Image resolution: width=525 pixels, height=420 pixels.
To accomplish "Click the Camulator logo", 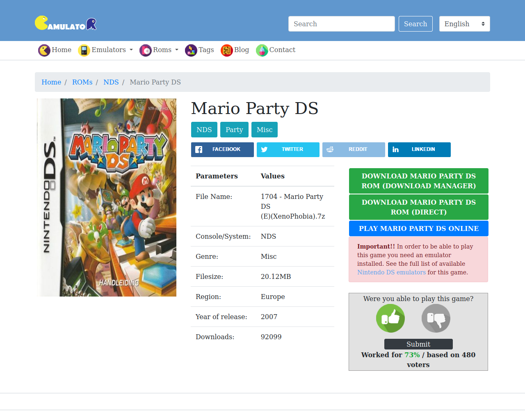I will (x=66, y=23).
